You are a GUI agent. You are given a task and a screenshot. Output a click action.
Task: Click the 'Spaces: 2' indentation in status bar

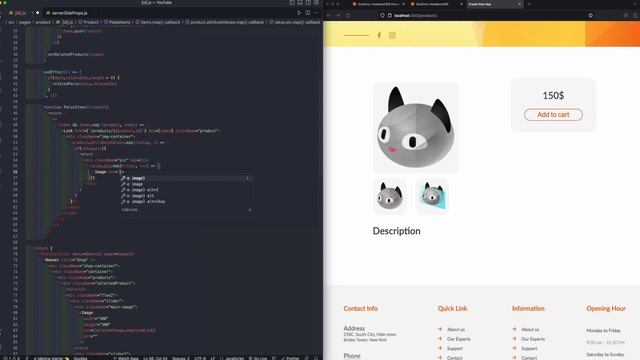pos(181,358)
